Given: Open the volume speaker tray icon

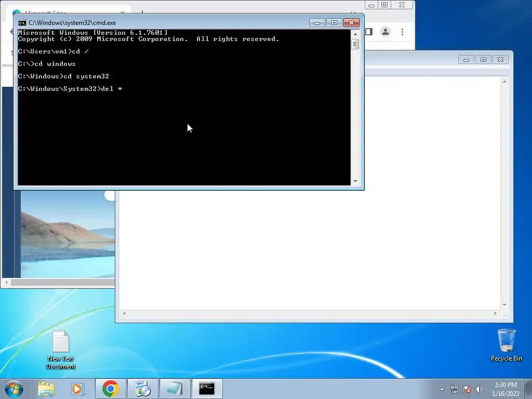Looking at the screenshot, I should point(480,389).
